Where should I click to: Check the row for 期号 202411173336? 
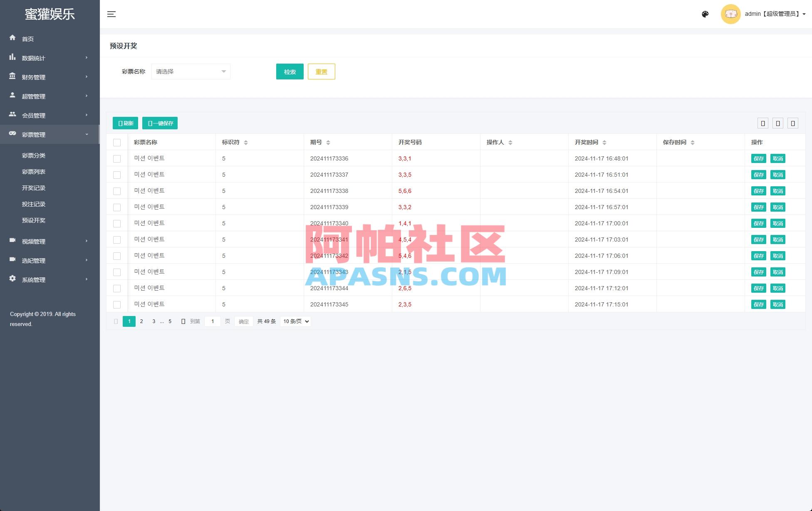(117, 158)
